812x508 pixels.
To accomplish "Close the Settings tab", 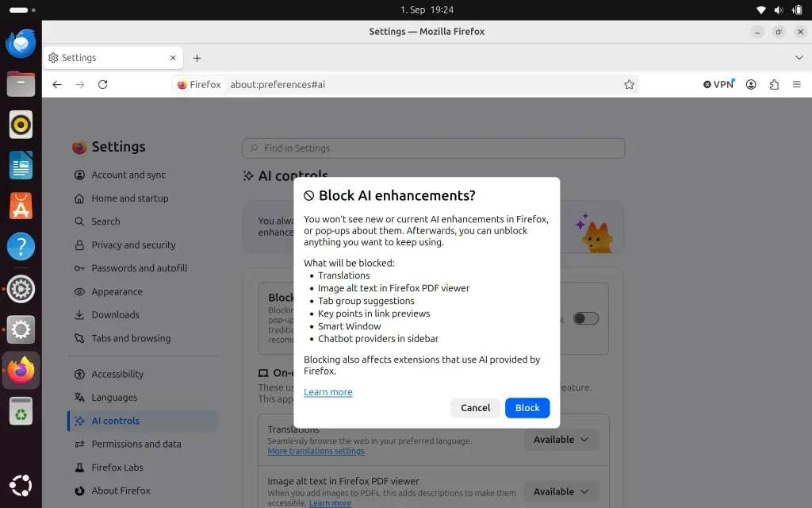I will click(173, 57).
